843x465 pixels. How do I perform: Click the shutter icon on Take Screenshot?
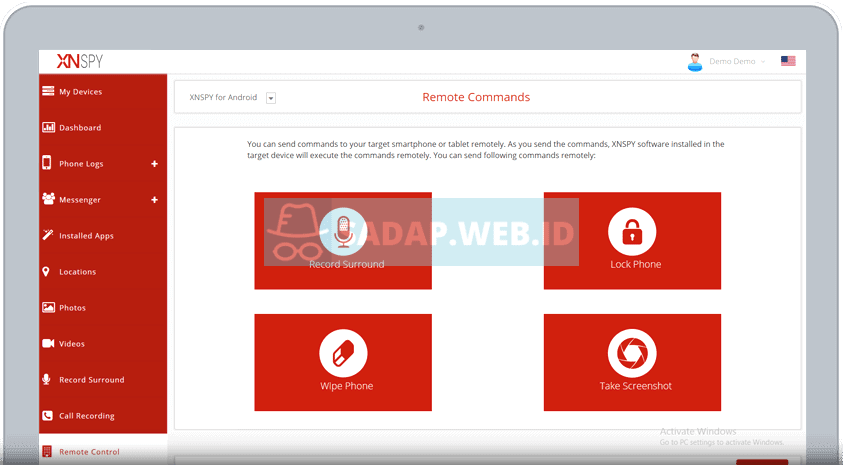point(632,353)
